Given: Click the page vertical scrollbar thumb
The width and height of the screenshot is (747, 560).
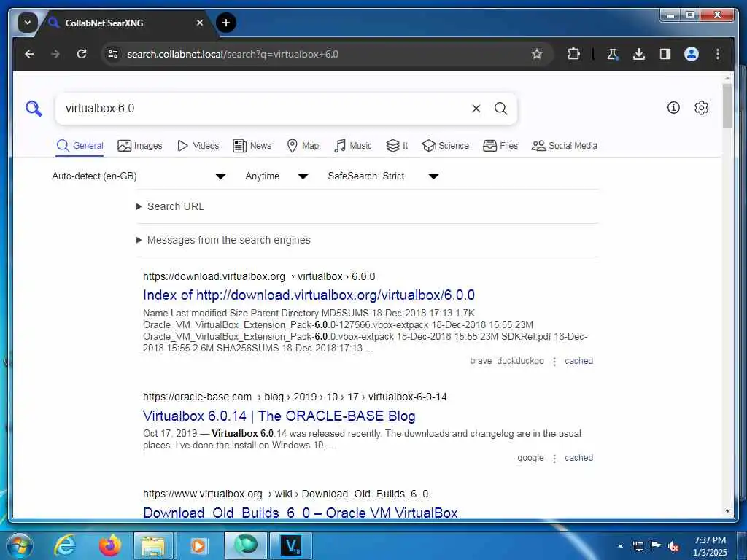Looking at the screenshot, I should 727,106.
